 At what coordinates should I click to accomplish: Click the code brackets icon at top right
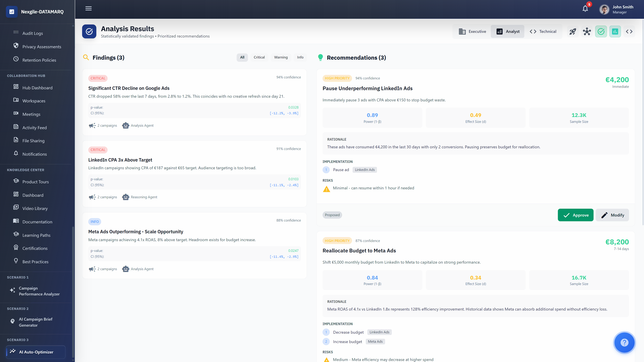pyautogui.click(x=630, y=31)
